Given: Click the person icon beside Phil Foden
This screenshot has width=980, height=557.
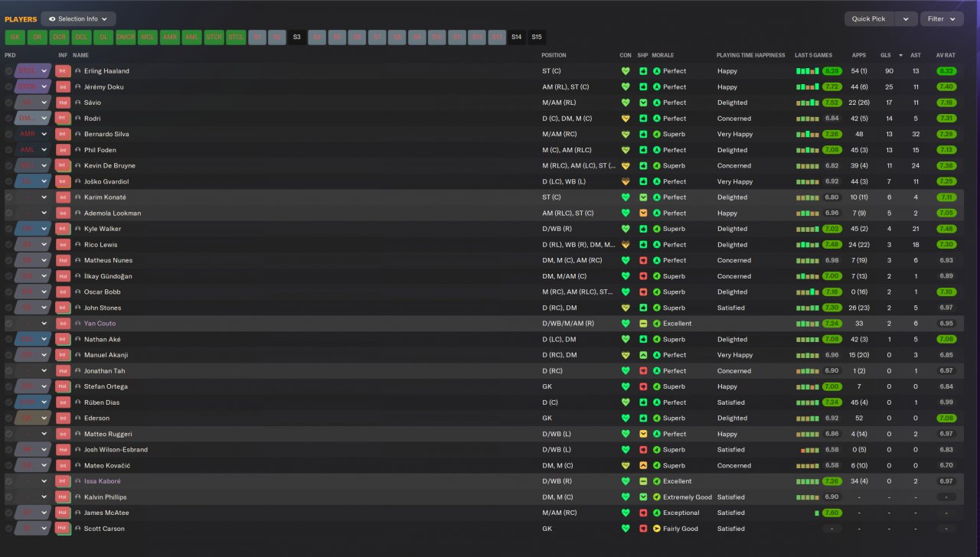Looking at the screenshot, I should point(78,150).
